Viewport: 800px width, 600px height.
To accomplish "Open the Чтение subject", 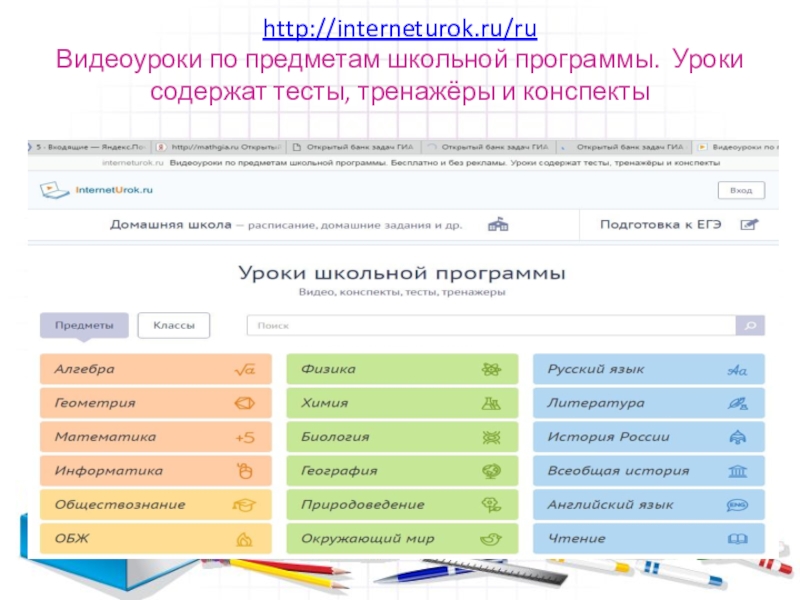I will (649, 538).
